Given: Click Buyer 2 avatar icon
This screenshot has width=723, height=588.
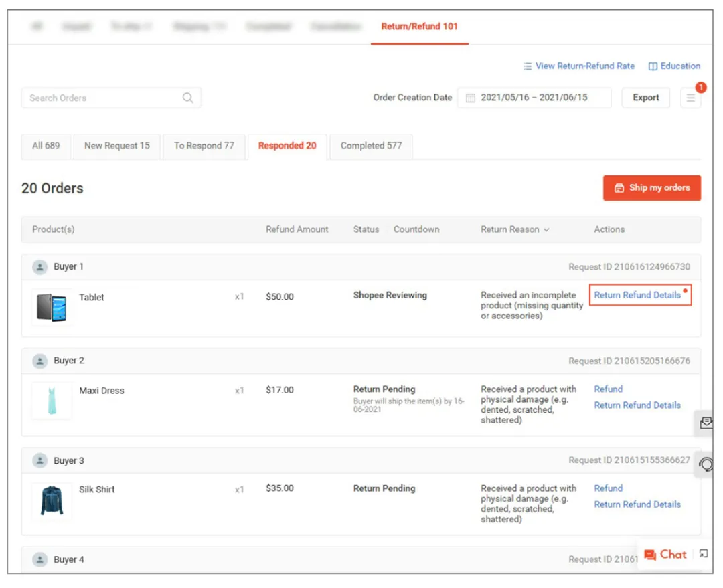Looking at the screenshot, I should click(x=40, y=361).
